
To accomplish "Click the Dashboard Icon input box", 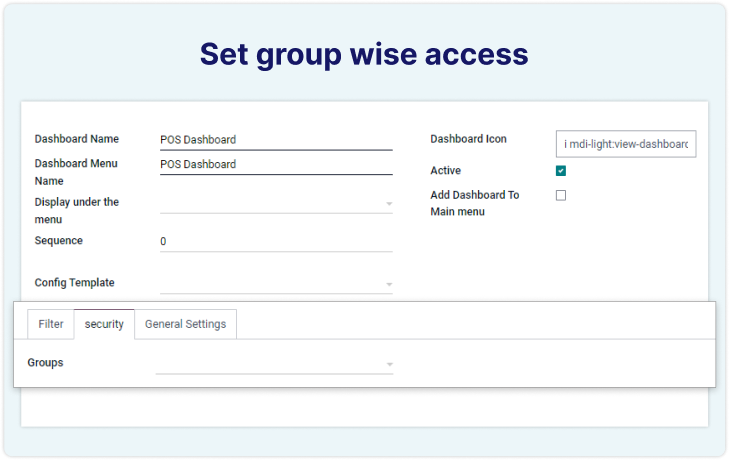I will [626, 144].
